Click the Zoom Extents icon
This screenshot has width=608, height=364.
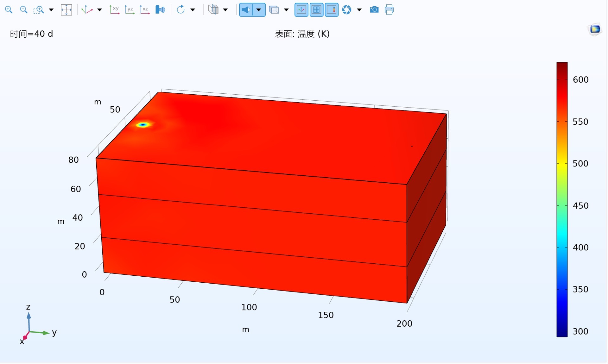(66, 9)
